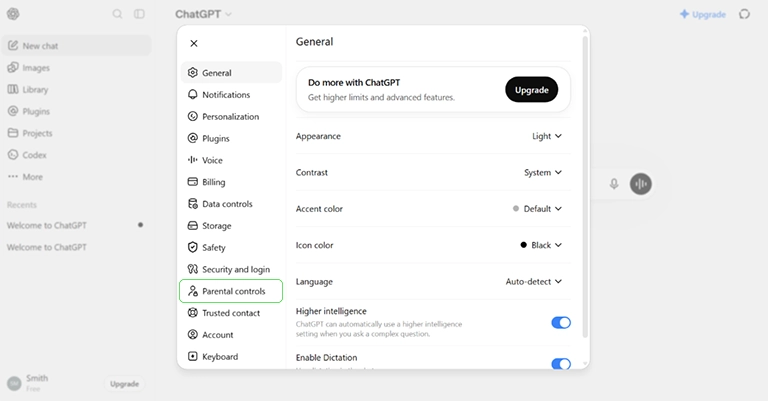Start a New chat from sidebar
Screen dimensions: 768x401
coord(77,46)
